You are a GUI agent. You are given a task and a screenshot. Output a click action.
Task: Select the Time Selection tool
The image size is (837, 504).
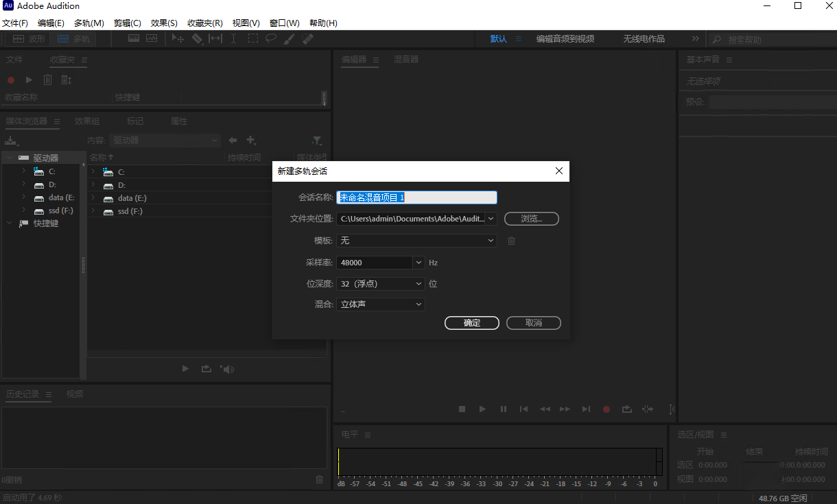pos(234,39)
